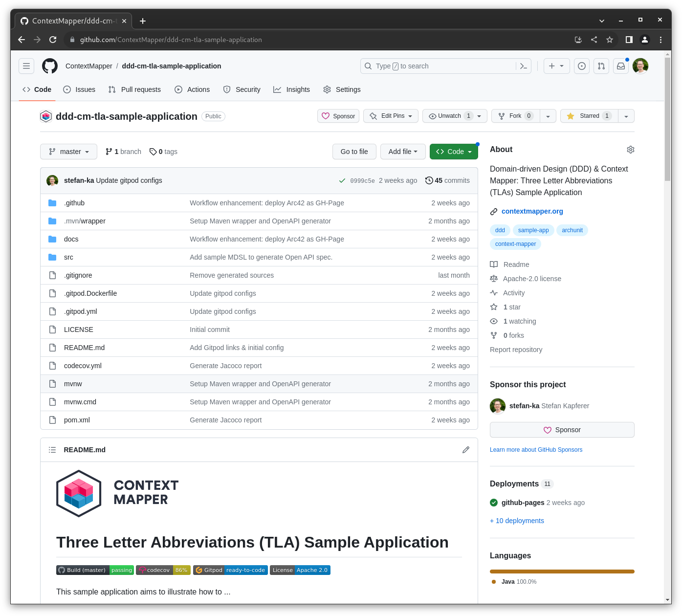Switch to the Settings tab
Viewport: 682px width, 616px height.
342,89
